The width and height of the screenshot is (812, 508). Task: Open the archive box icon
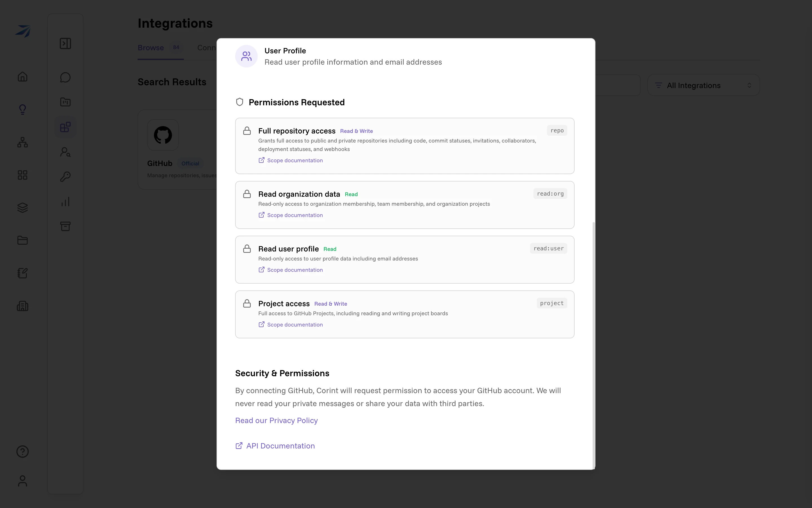coord(65,226)
